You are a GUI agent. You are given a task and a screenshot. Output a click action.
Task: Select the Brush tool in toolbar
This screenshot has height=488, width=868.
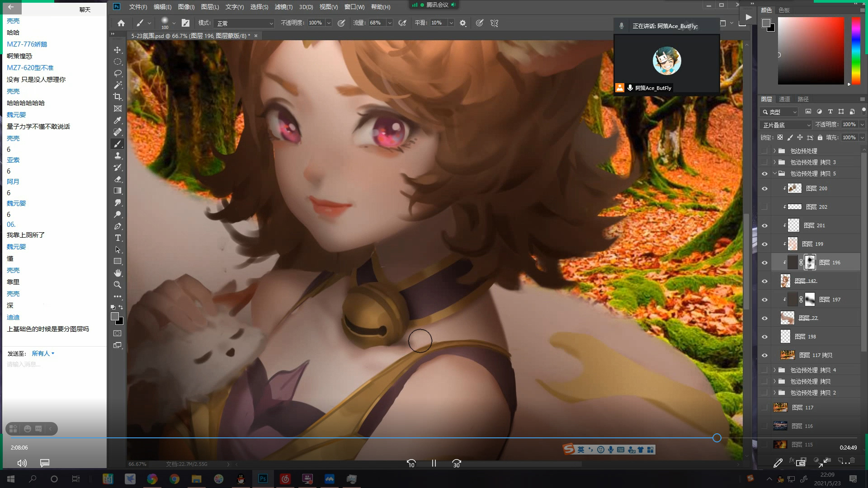click(118, 144)
